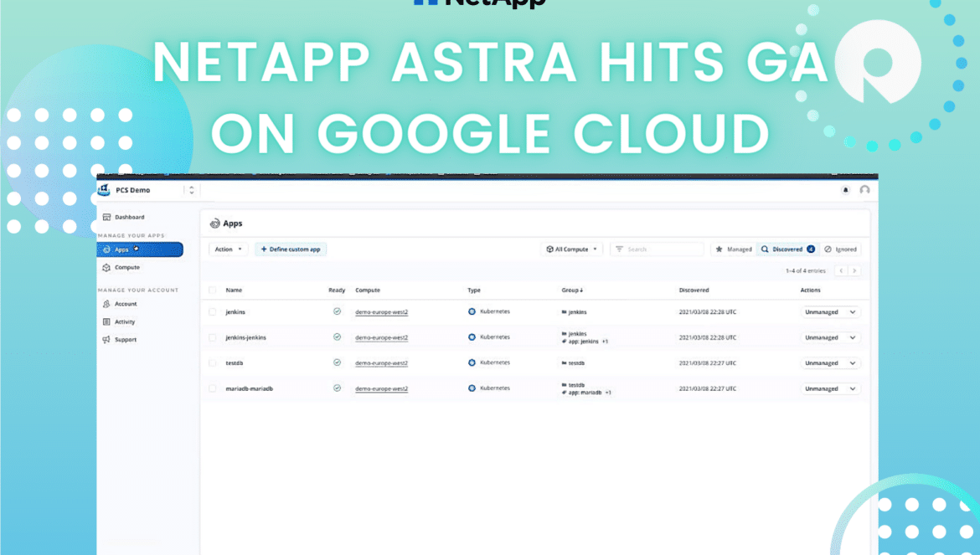
Task: Open Unmanaged actions dropdown for jenkins-jenkins
Action: point(830,337)
